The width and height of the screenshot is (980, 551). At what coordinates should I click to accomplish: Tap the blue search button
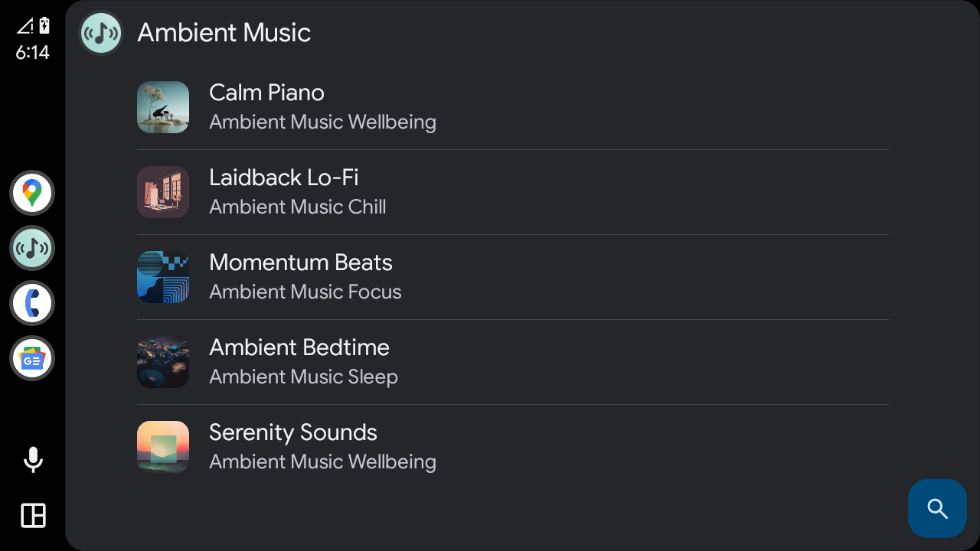coord(937,508)
